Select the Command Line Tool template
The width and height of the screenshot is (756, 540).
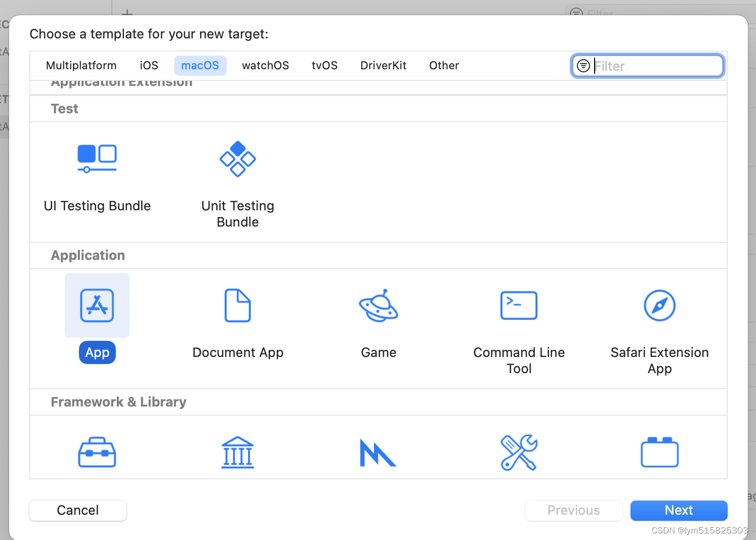click(519, 305)
